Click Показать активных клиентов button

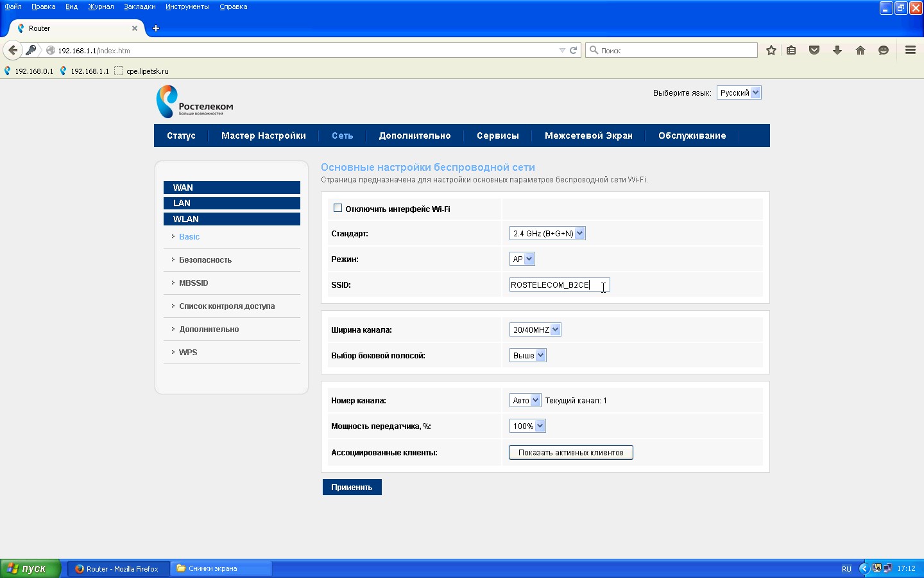[571, 453]
